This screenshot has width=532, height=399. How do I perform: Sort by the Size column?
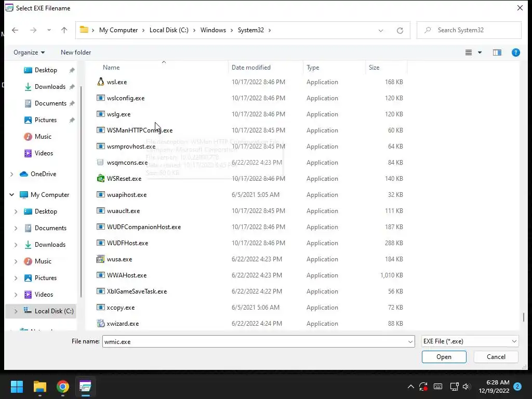[374, 68]
